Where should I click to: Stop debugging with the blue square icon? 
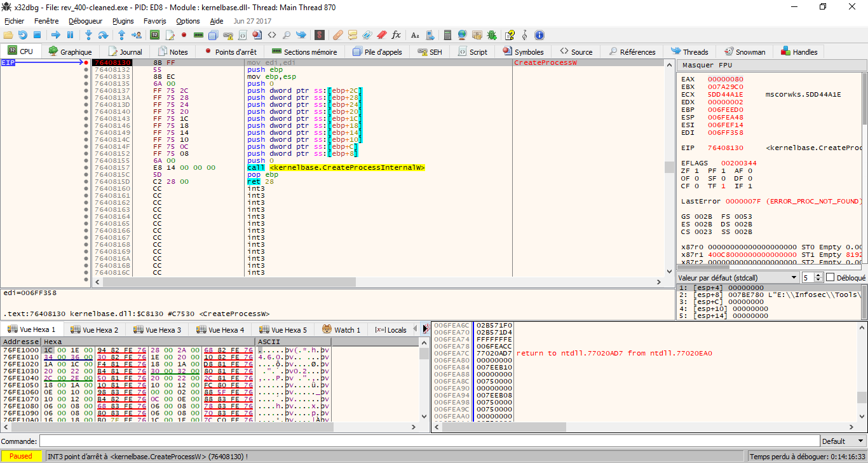tap(37, 35)
